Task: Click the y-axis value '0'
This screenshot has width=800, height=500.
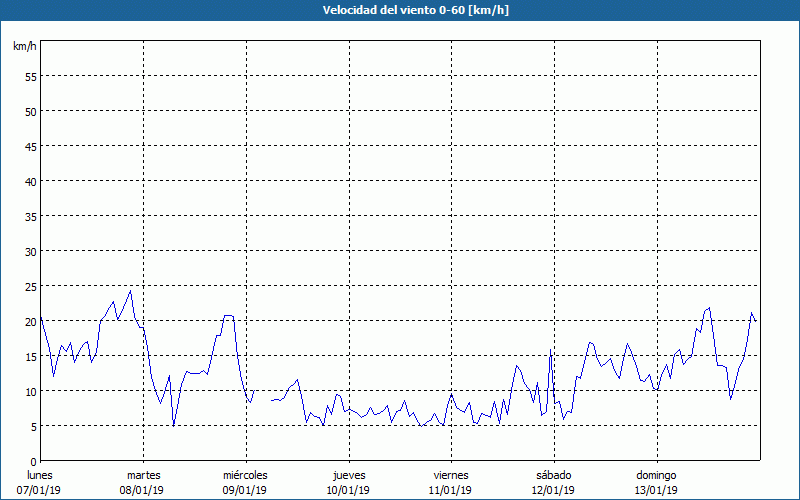Action: coord(34,462)
